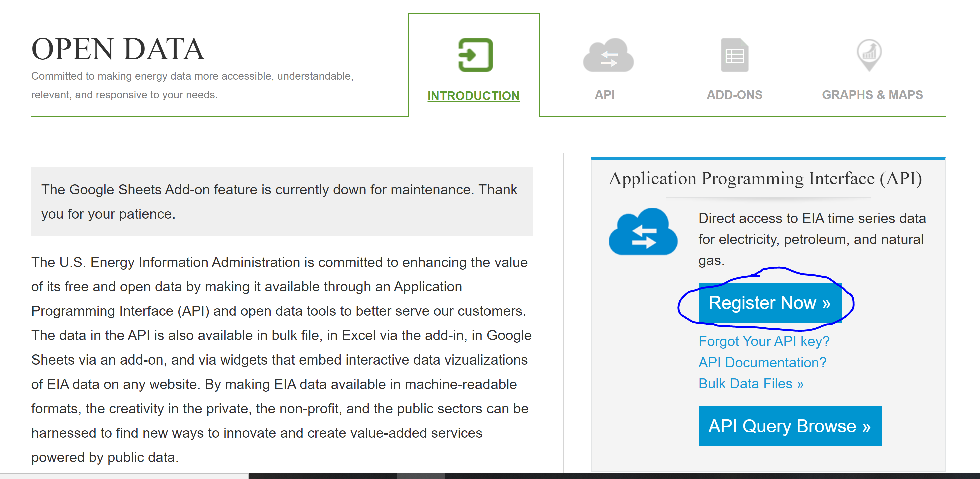This screenshot has width=980, height=479.
Task: Click the Add-ons spreadsheet document icon
Action: click(734, 56)
